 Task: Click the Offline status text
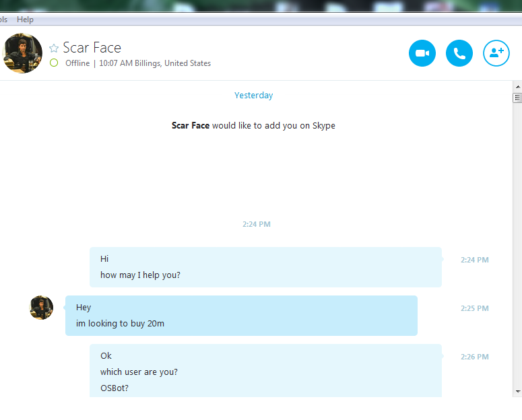point(77,63)
